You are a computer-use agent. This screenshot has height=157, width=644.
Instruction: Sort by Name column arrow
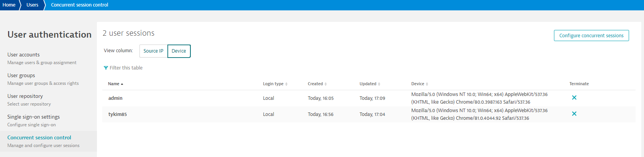[x=122, y=84]
